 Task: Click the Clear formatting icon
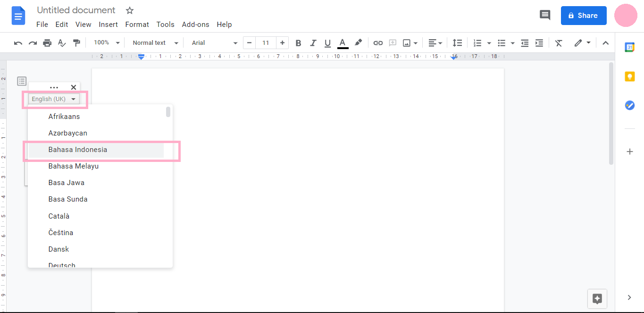click(x=559, y=43)
